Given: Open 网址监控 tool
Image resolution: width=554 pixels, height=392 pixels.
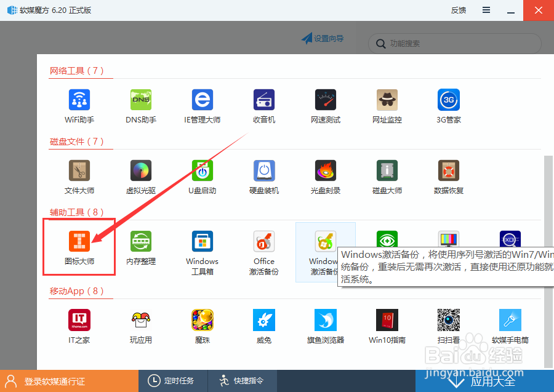Looking at the screenshot, I should point(387,106).
